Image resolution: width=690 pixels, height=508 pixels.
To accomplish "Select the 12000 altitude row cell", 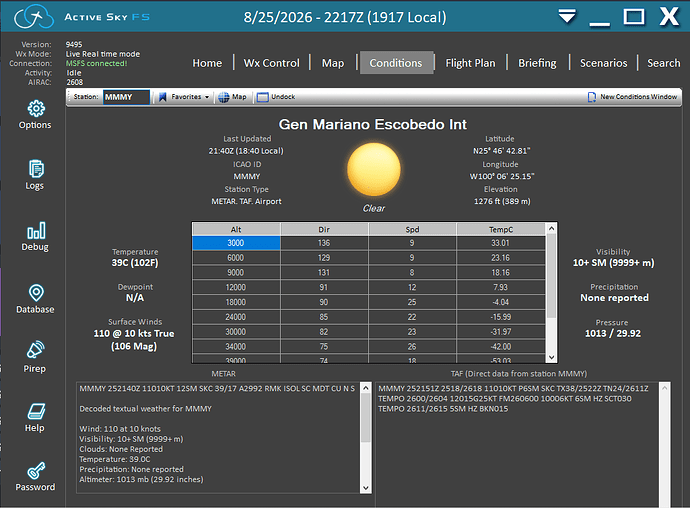I will pyautogui.click(x=236, y=287).
